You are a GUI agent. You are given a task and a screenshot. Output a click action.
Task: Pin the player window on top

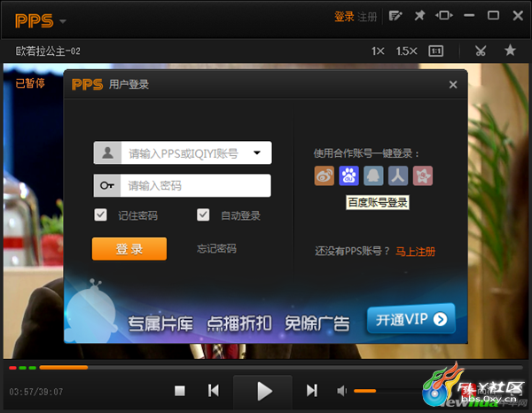coord(419,15)
